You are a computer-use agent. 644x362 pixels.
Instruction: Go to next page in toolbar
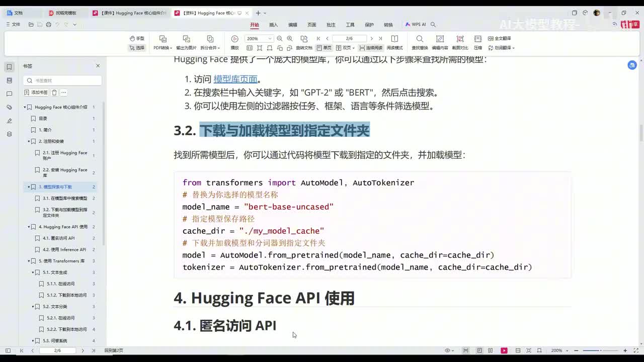click(x=371, y=38)
